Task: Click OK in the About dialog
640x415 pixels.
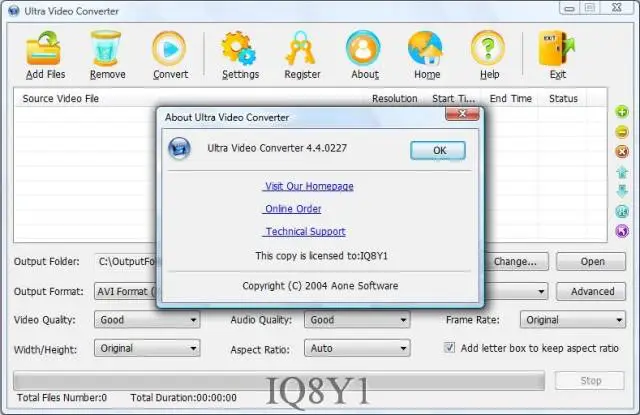Action: coord(438,151)
